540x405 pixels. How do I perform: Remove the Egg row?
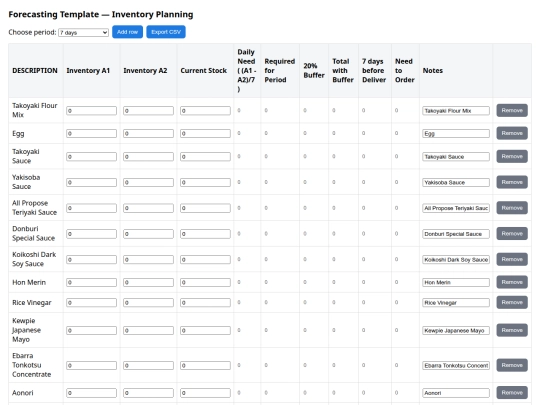point(512,133)
